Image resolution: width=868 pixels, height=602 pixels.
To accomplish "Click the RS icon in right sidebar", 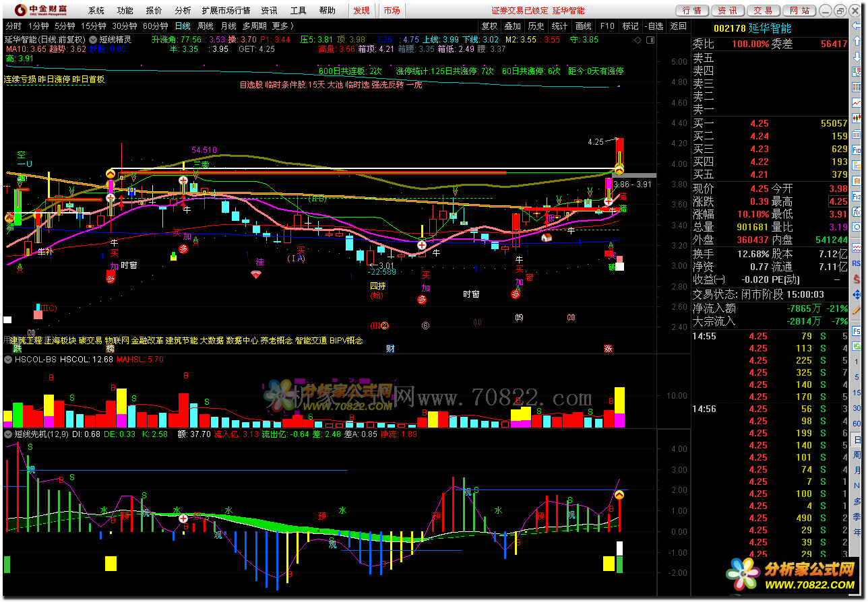I will (x=857, y=263).
